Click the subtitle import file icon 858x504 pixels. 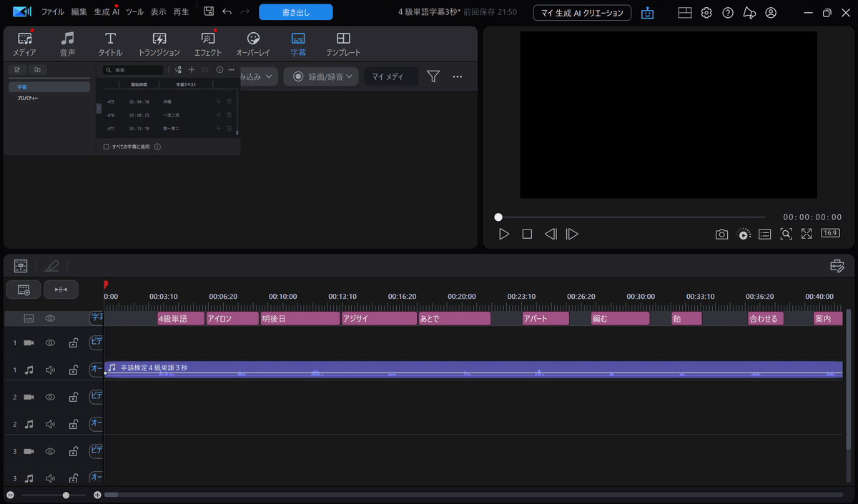17,69
